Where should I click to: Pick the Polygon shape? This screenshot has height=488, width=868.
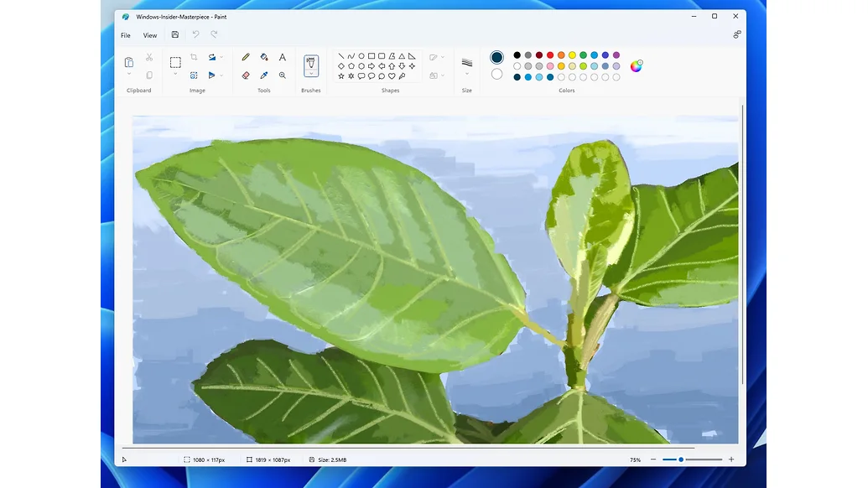392,56
